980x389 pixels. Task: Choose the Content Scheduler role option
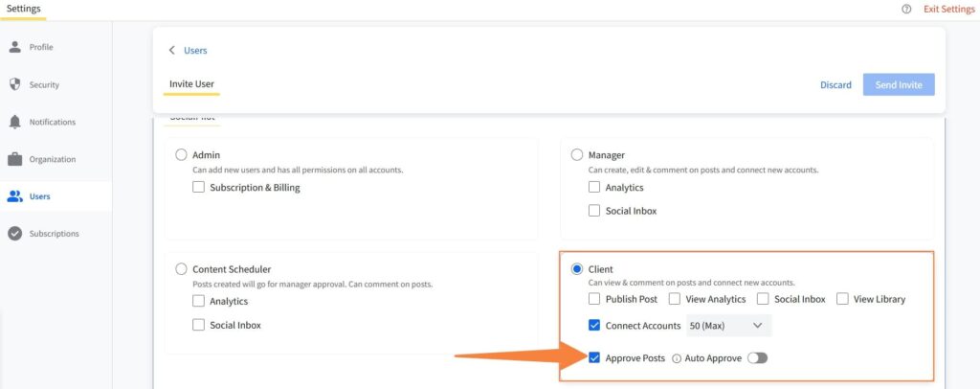tap(181, 269)
